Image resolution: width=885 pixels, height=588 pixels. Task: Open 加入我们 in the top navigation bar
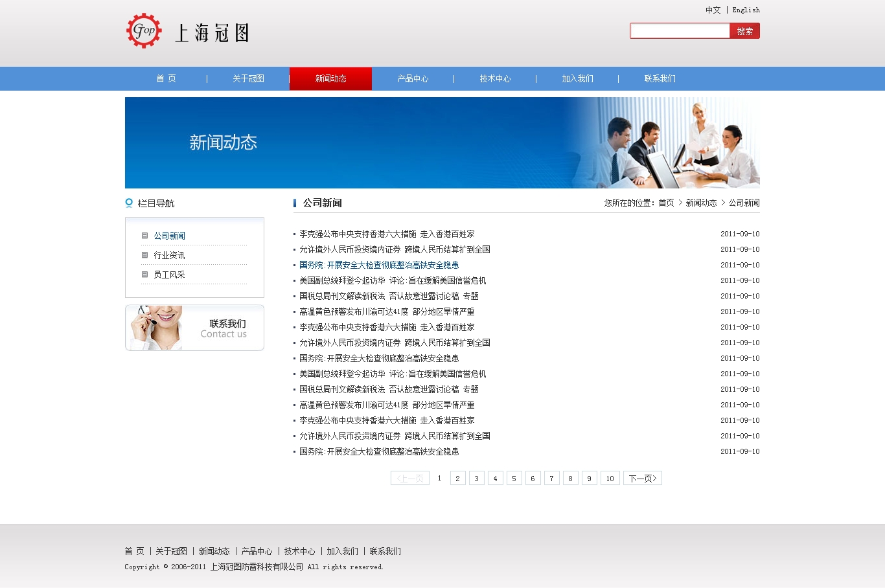tap(577, 78)
